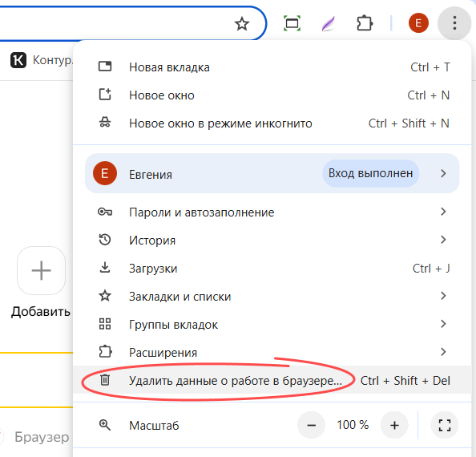
Task: Click the Ctrl + Shift + N shortcut text
Action: coord(409,123)
